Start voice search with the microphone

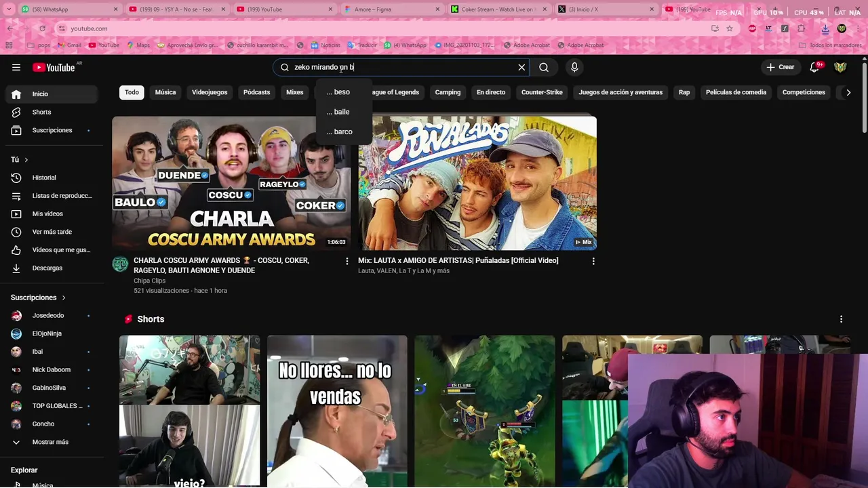point(574,67)
